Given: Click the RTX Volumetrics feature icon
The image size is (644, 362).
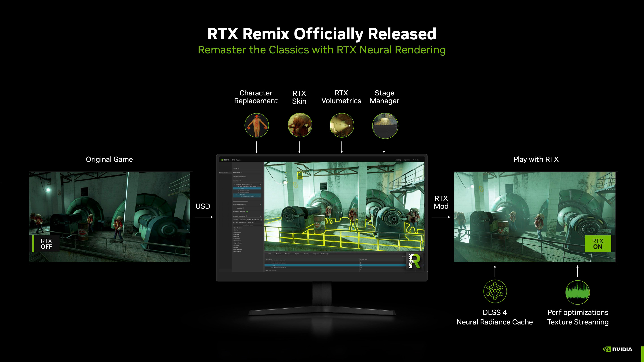Looking at the screenshot, I should pyautogui.click(x=342, y=126).
